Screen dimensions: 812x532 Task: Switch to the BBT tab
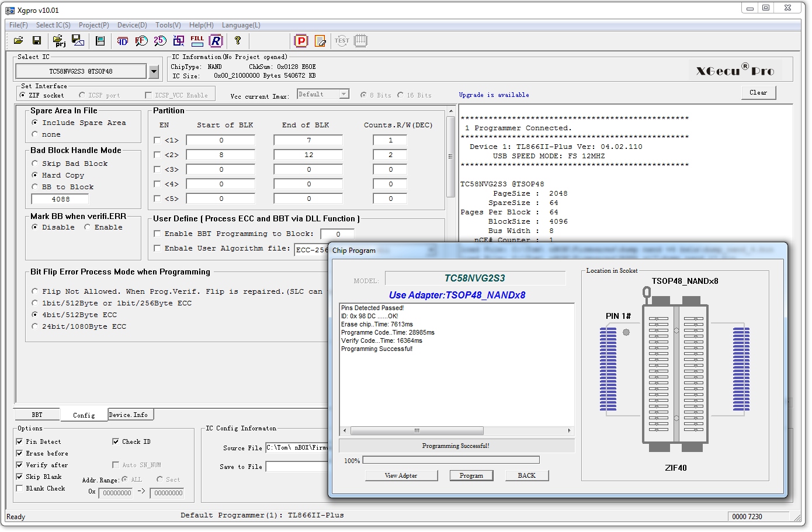tap(37, 415)
